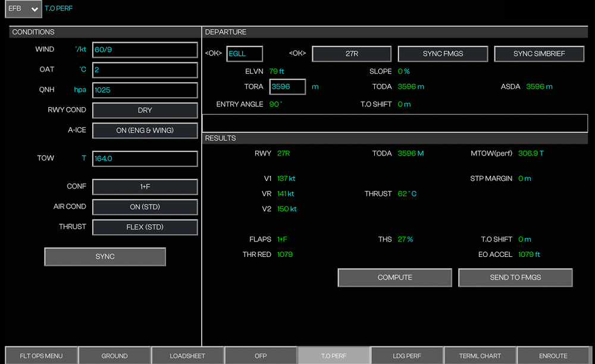Select the 27R runway selector

coord(352,54)
